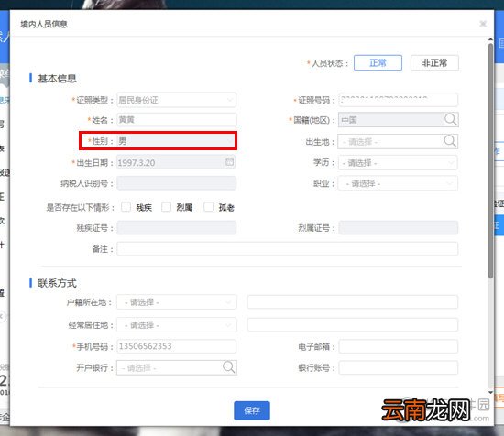Click the 基本信息 section heading

tap(57, 79)
